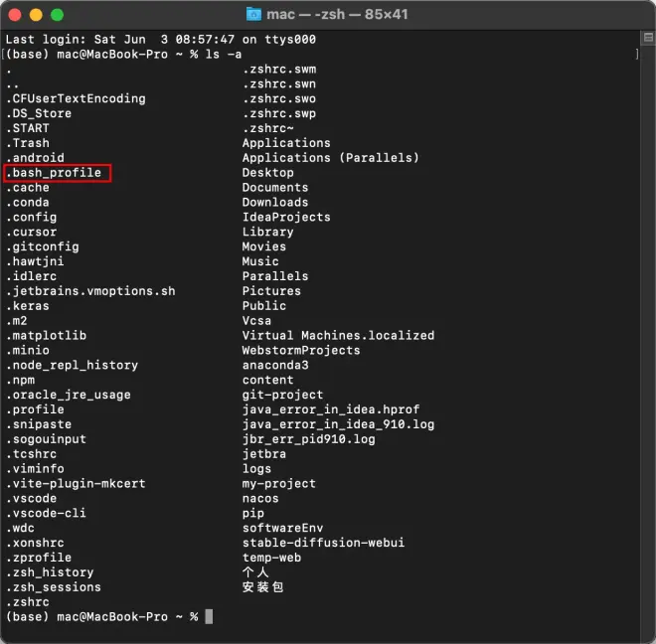Click the '.idlerc' entry

pyautogui.click(x=32, y=276)
